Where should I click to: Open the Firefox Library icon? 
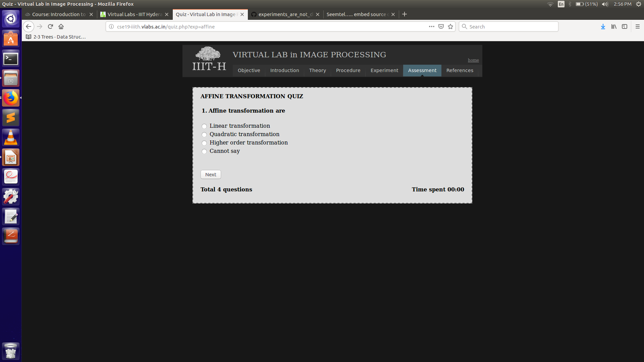click(x=613, y=26)
